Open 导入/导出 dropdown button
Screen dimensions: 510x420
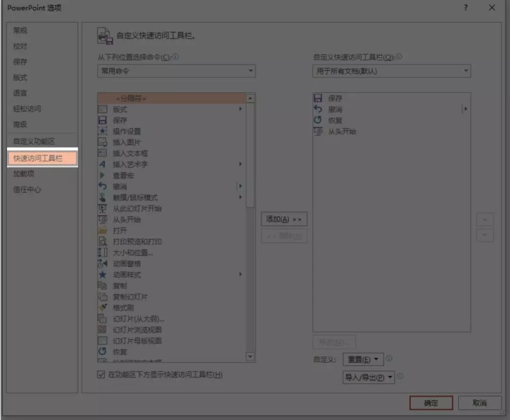click(368, 378)
